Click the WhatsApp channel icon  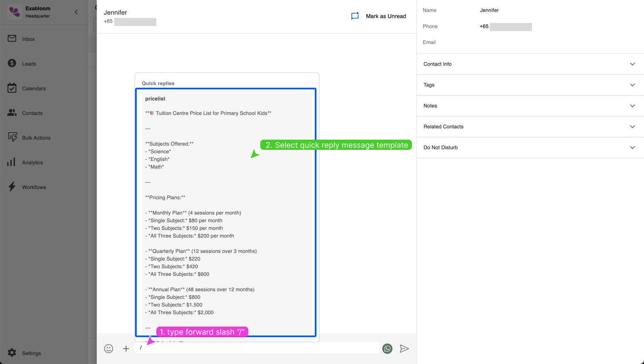point(387,349)
